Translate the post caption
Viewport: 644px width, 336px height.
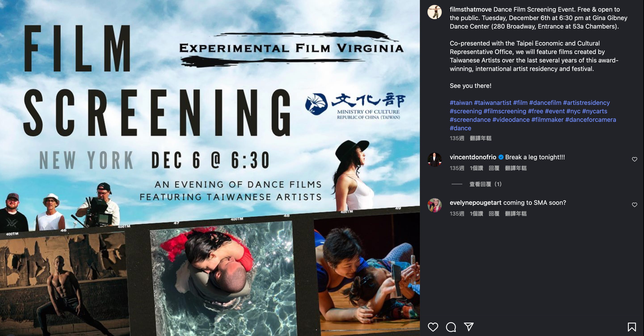[480, 138]
